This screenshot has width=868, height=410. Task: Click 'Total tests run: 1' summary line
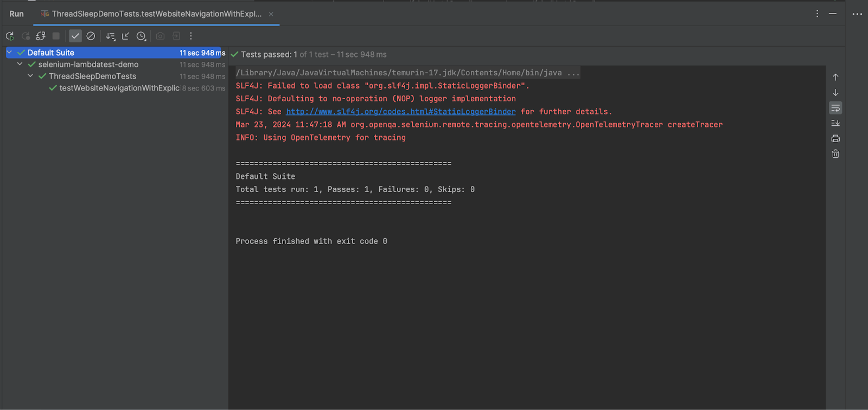355,189
